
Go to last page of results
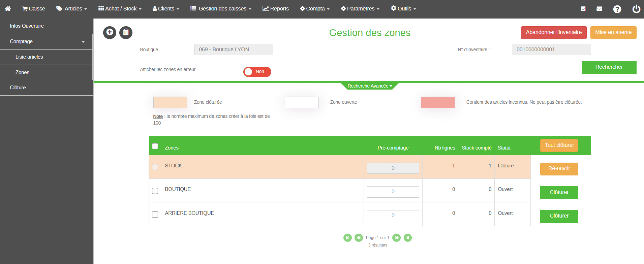coord(408,238)
